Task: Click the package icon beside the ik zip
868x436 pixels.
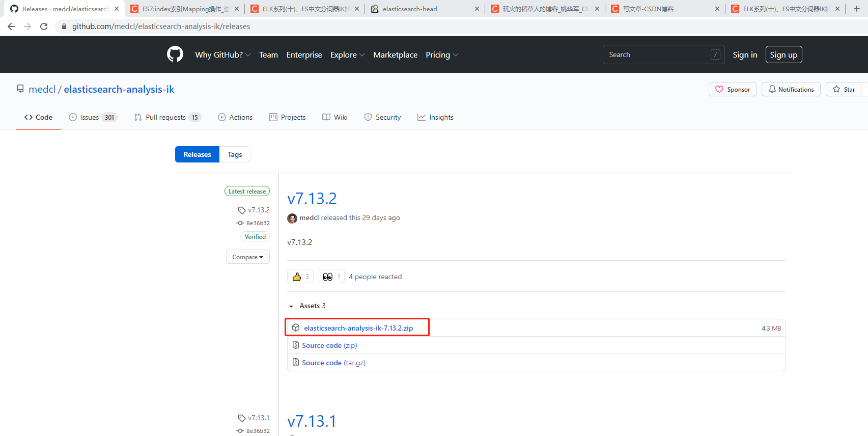Action: click(296, 328)
